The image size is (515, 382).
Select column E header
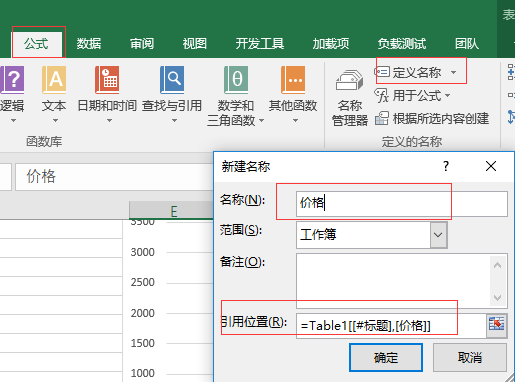point(172,211)
